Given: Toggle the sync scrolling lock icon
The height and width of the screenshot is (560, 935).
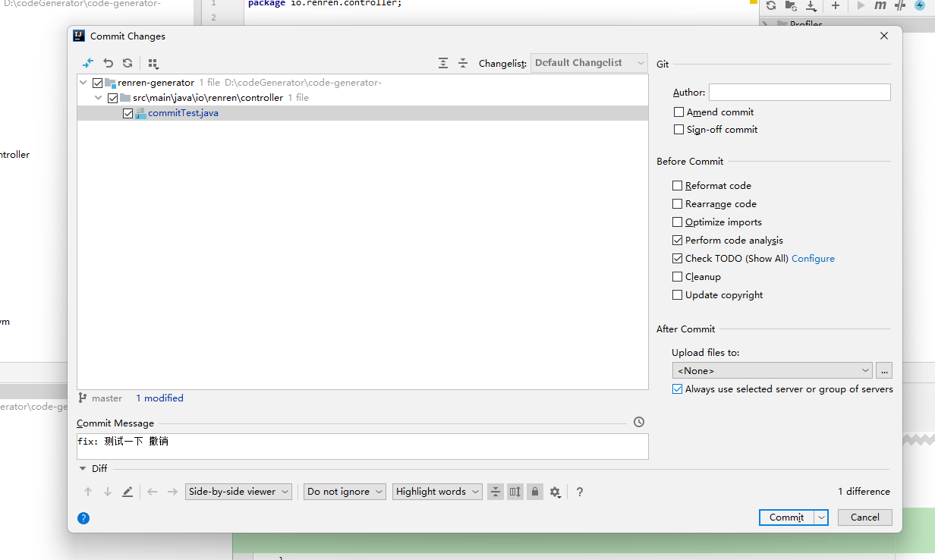Looking at the screenshot, I should 534,492.
